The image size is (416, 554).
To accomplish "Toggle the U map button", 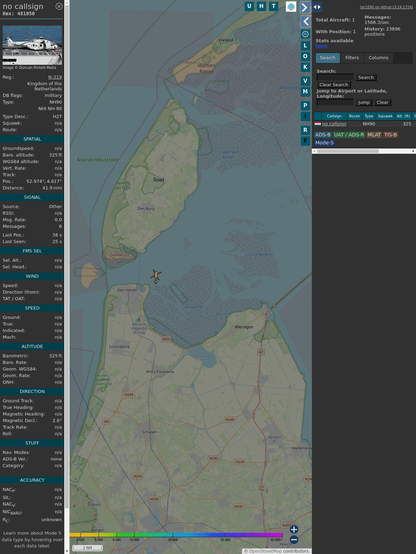I will pos(250,6).
